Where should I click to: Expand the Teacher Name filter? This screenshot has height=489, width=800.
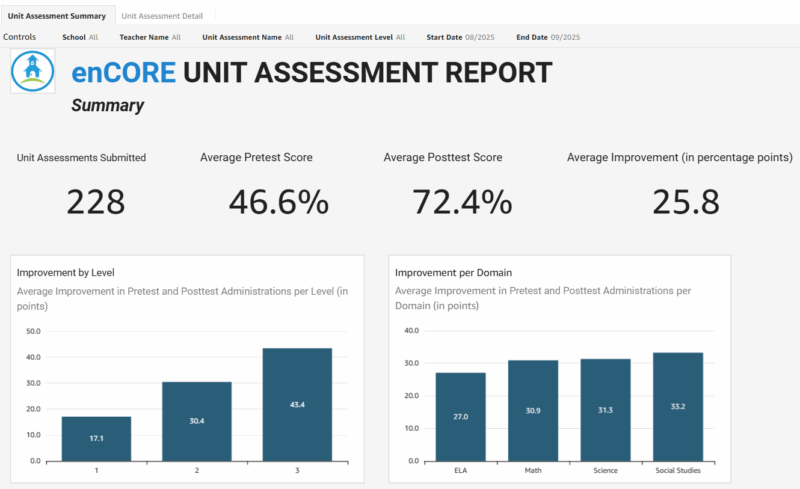tap(149, 37)
